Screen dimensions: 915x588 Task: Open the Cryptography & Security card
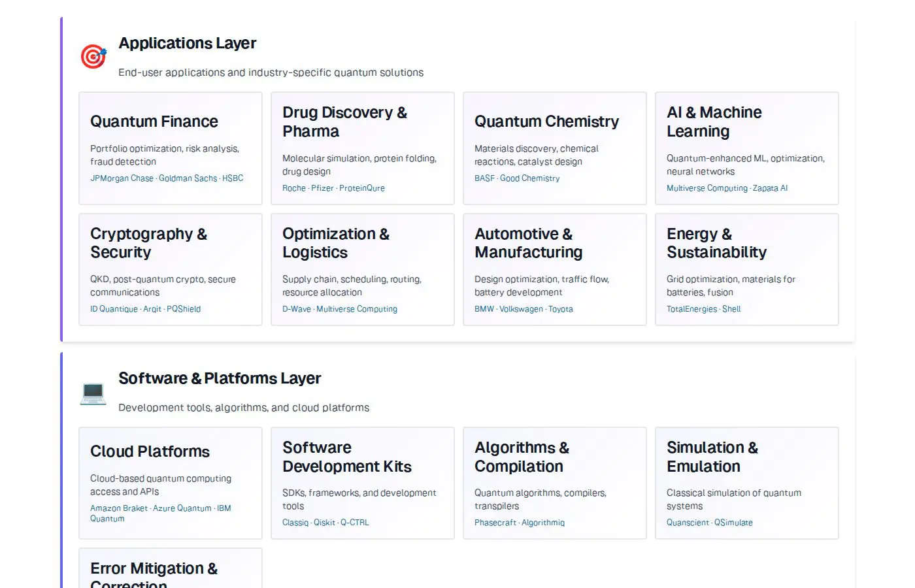(171, 269)
